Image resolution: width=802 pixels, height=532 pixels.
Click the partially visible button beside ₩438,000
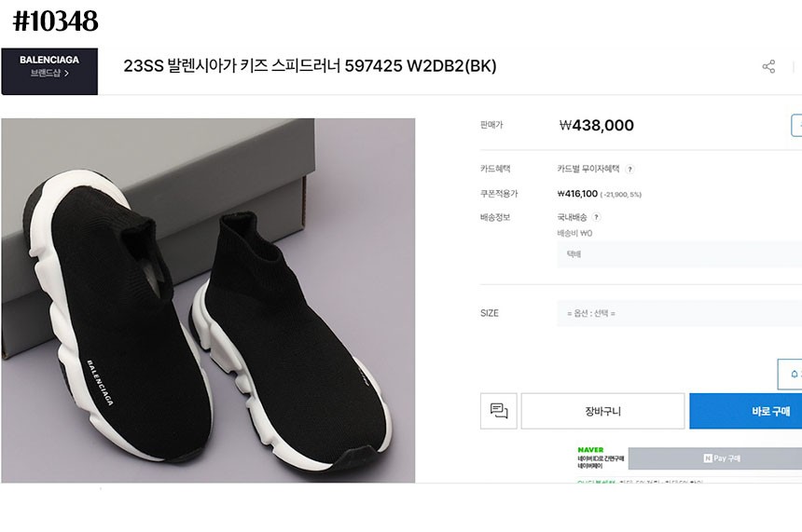point(796,126)
